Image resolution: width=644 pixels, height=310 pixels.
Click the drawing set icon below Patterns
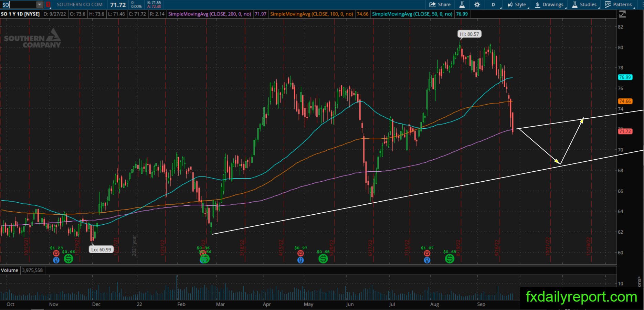point(622,14)
